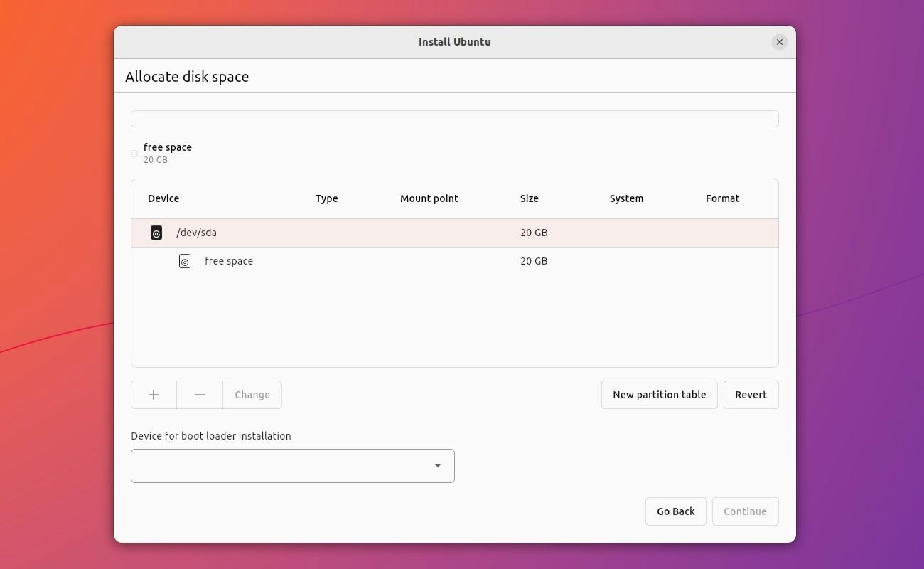Click Go Back button
This screenshot has height=569, width=924.
(676, 511)
